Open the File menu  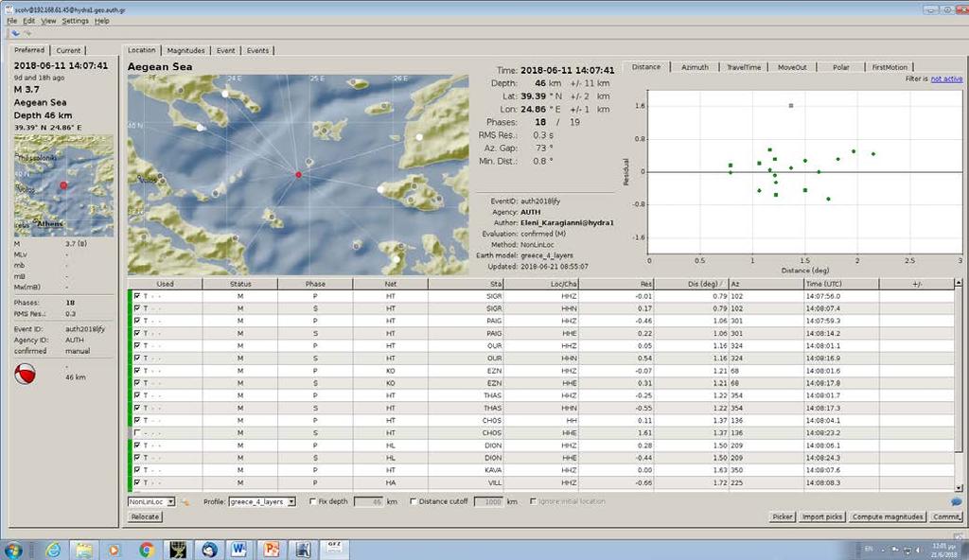[x=11, y=21]
